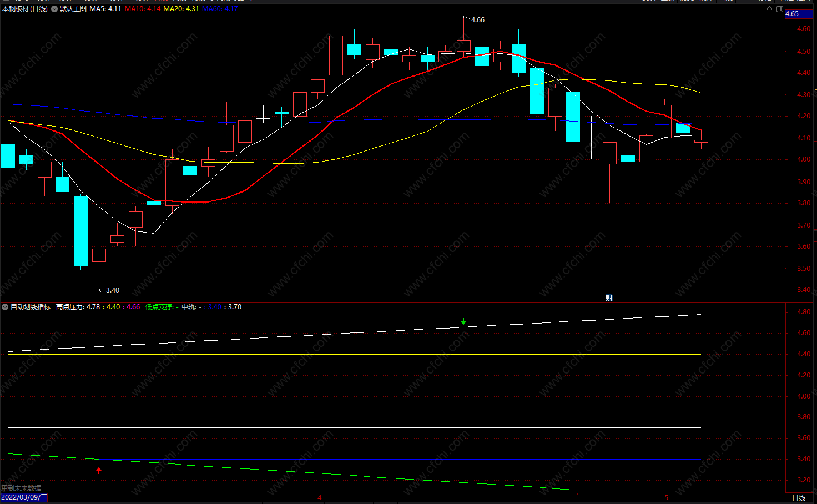The height and width of the screenshot is (504, 817).
Task: Select the tall cyan candle near 3.60
Action: click(81, 231)
